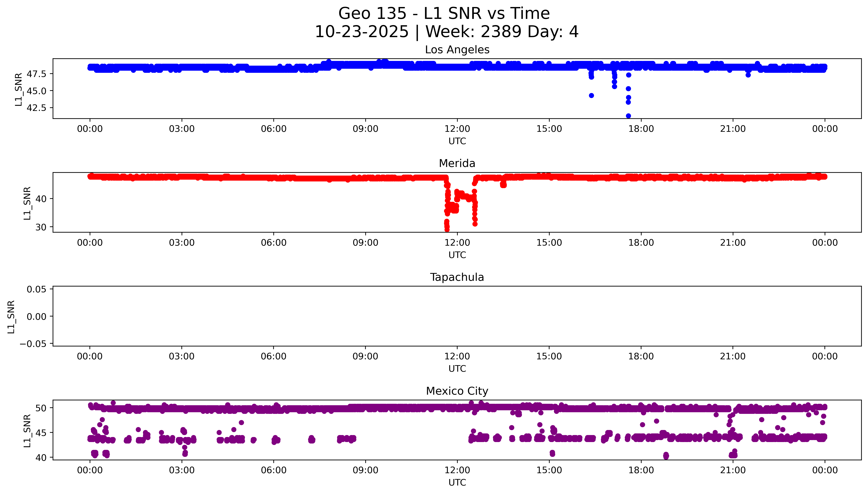Click the main title 'Geo 135 - L1 SNR vs Time'
The height and width of the screenshot is (494, 868).
[444, 14]
